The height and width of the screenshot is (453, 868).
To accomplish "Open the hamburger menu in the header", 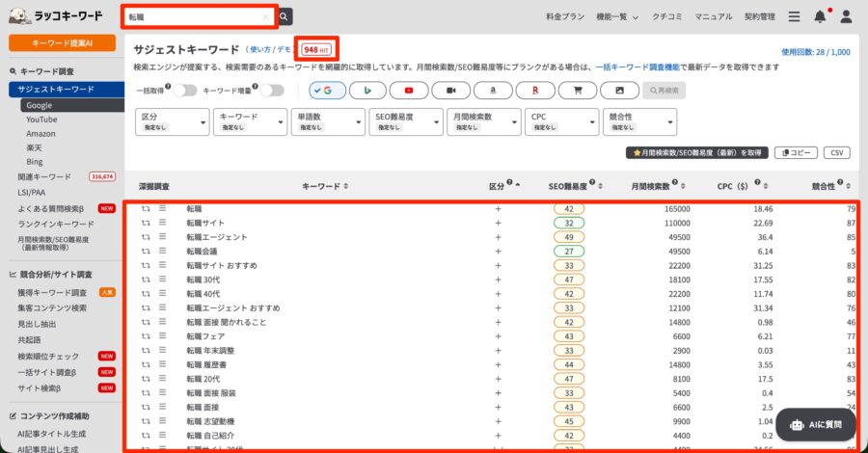I will click(794, 16).
